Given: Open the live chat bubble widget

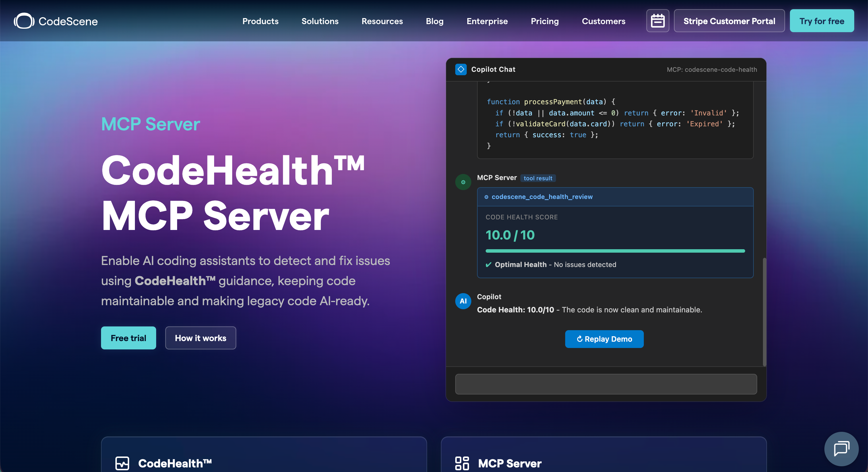Looking at the screenshot, I should point(841,449).
